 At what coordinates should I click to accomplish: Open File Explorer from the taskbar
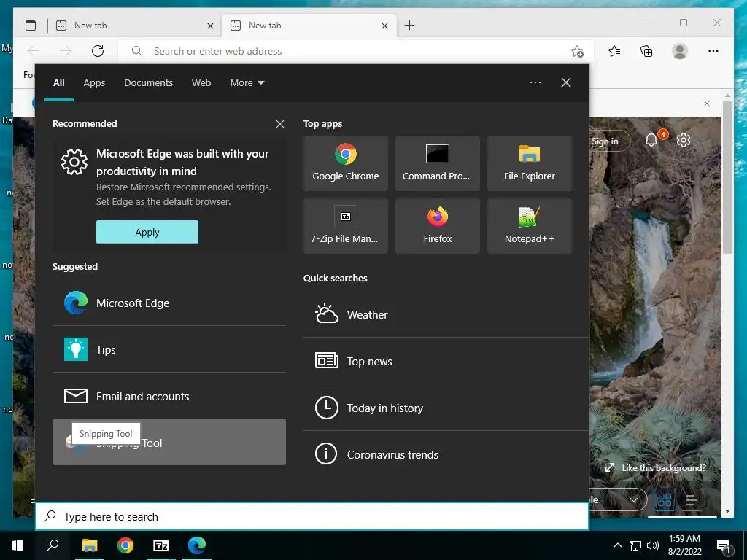point(89,545)
